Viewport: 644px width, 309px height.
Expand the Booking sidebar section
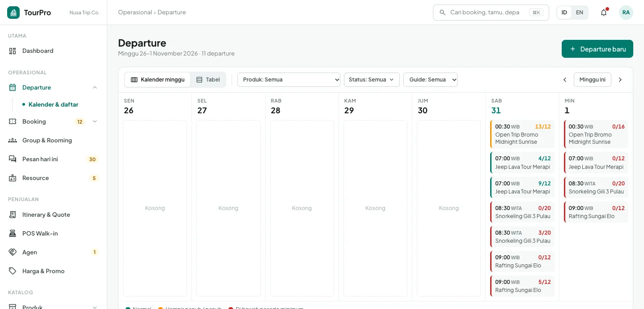(95, 122)
